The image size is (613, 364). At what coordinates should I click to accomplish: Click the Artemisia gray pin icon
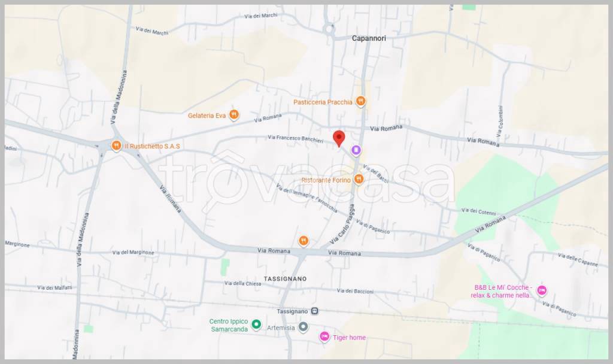[x=304, y=327]
